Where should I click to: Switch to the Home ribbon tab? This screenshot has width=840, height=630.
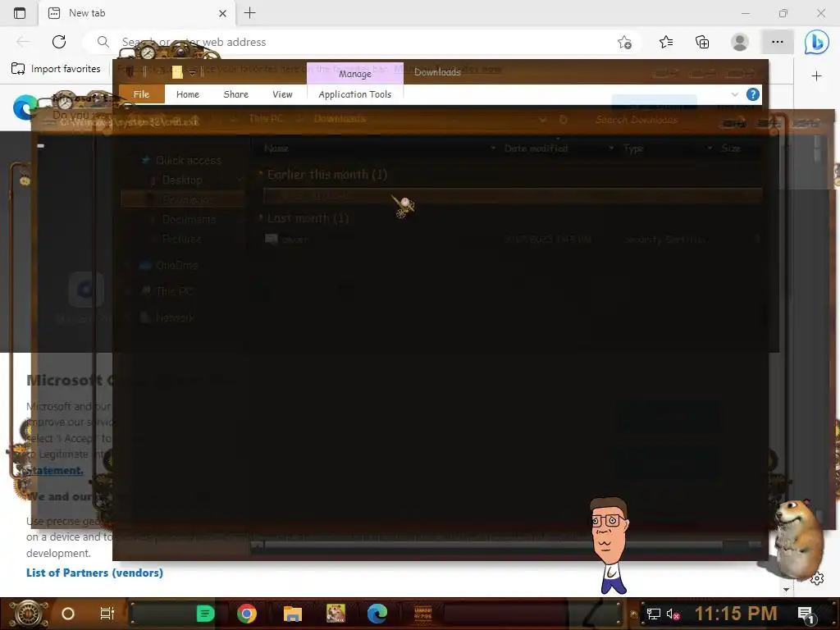[x=188, y=94]
